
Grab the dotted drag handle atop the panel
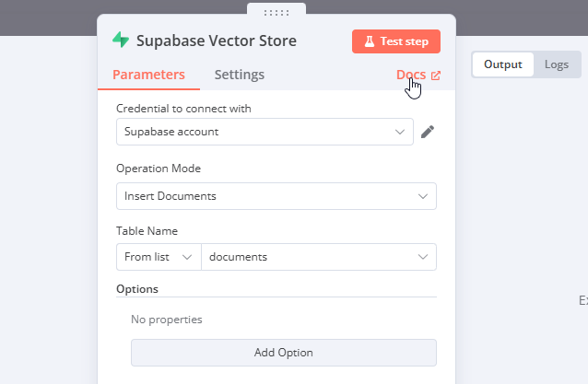point(276,12)
